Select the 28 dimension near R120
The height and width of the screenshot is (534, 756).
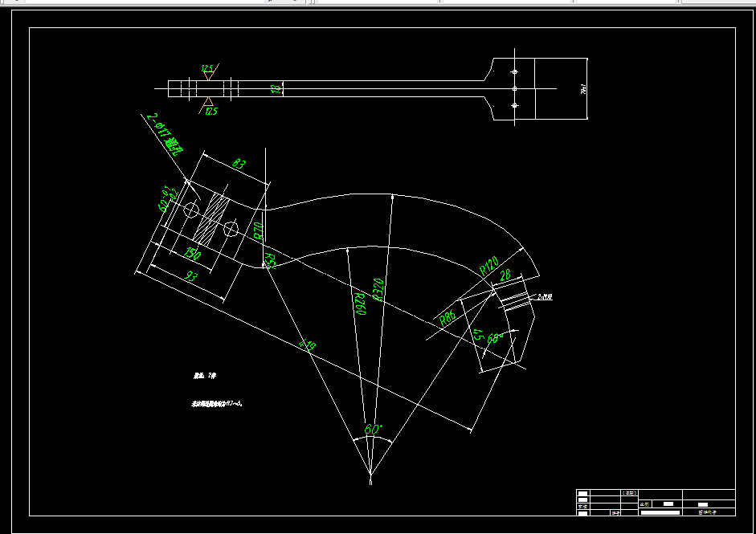pos(505,275)
